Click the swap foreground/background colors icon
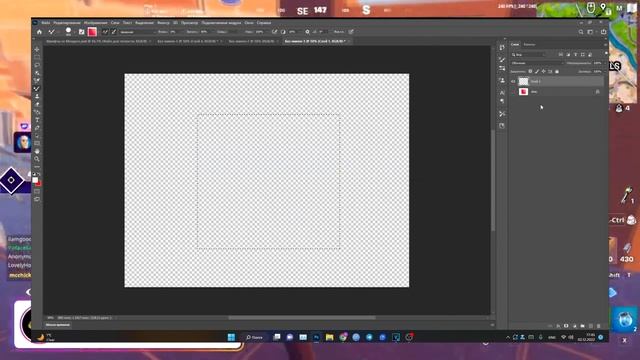This screenshot has height=360, width=640. 39,175
